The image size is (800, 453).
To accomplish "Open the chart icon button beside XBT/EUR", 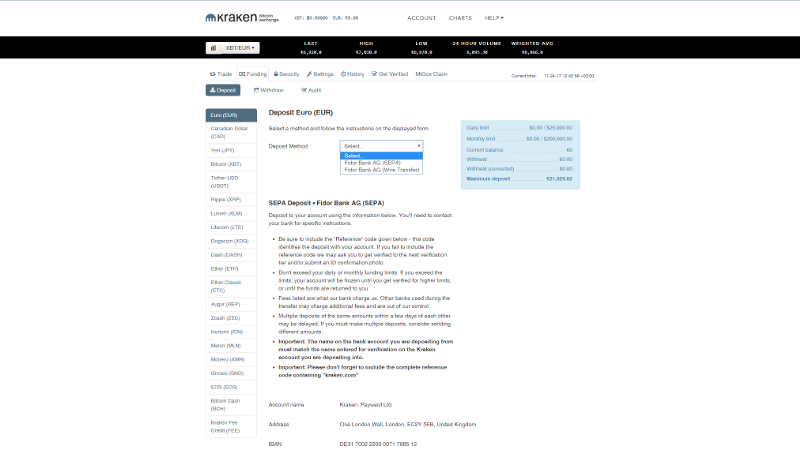I will tap(213, 48).
